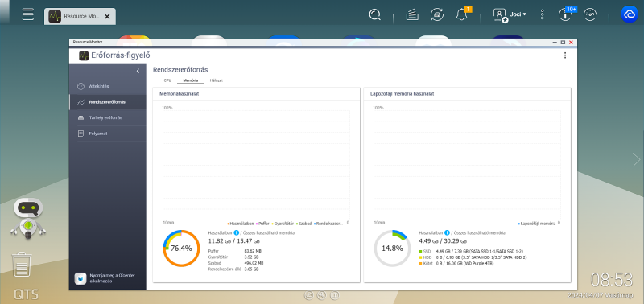Open the notifications bell icon

click(x=461, y=14)
